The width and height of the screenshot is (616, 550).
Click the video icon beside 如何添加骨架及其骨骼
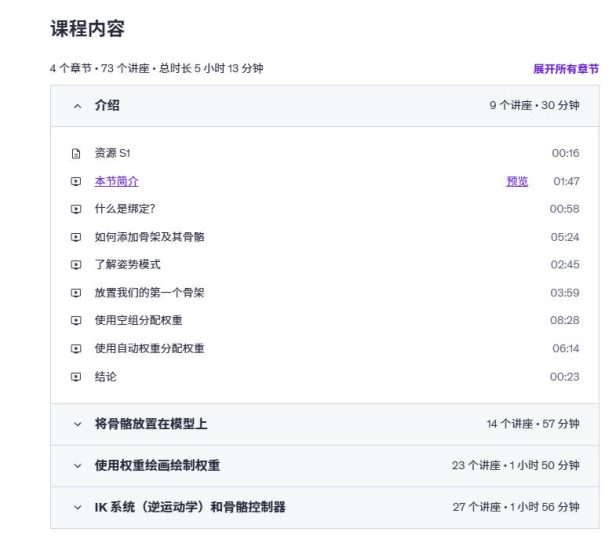(76, 237)
